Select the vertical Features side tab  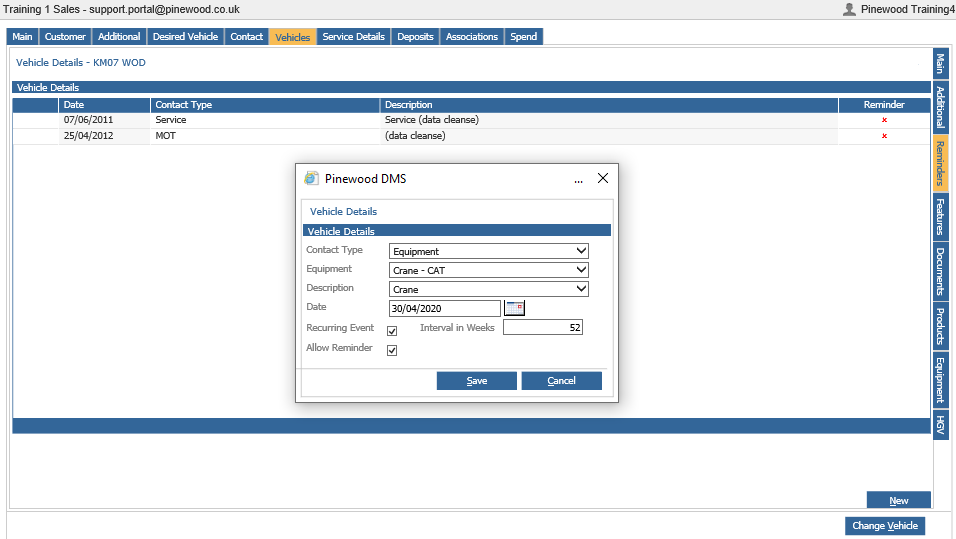pyautogui.click(x=940, y=216)
